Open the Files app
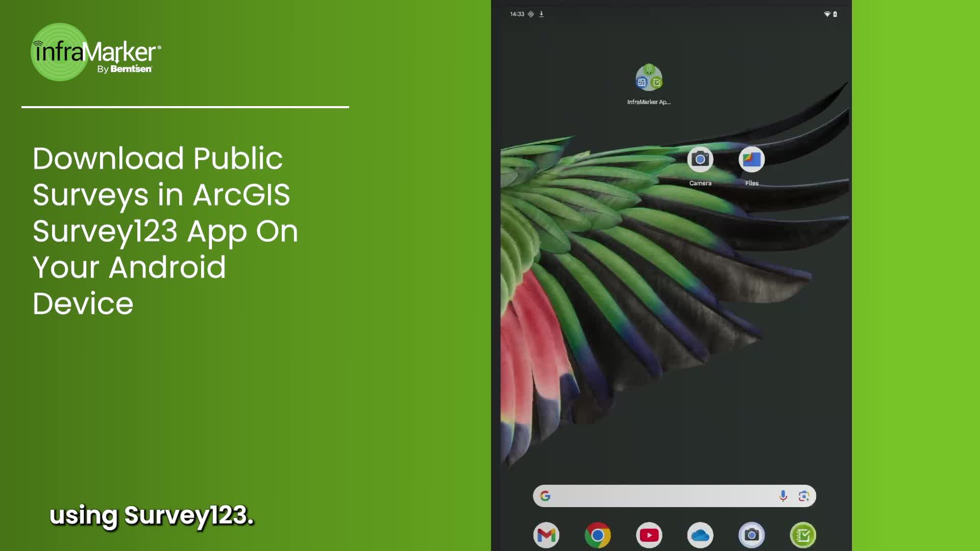 [x=751, y=160]
